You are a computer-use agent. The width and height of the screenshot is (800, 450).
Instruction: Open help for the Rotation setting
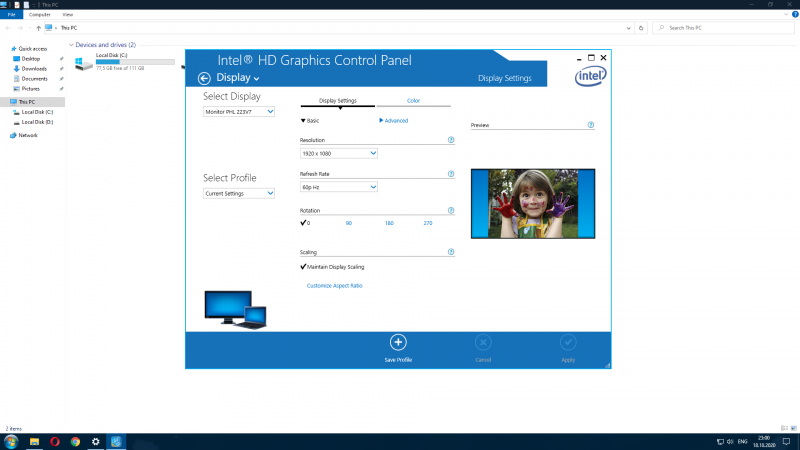pyautogui.click(x=451, y=210)
